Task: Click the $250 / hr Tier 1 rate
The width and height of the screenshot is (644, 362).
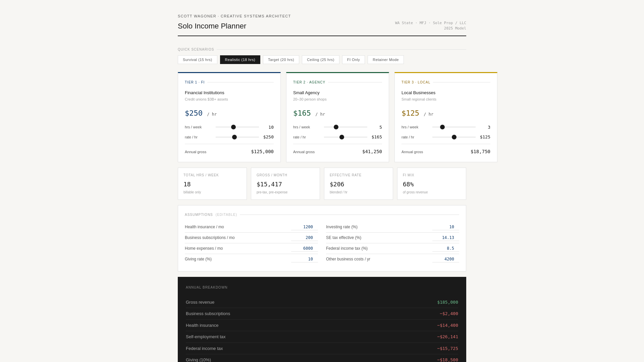Action: 201,113
